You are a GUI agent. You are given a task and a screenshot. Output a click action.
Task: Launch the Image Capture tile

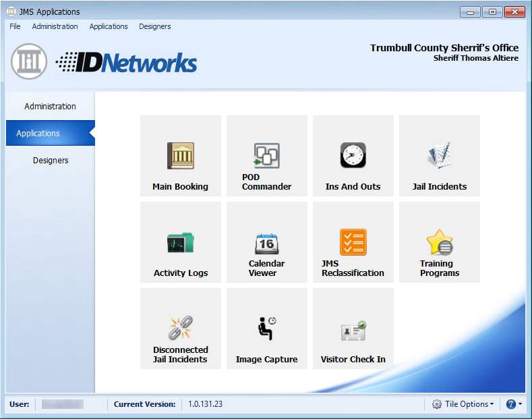[x=266, y=329]
